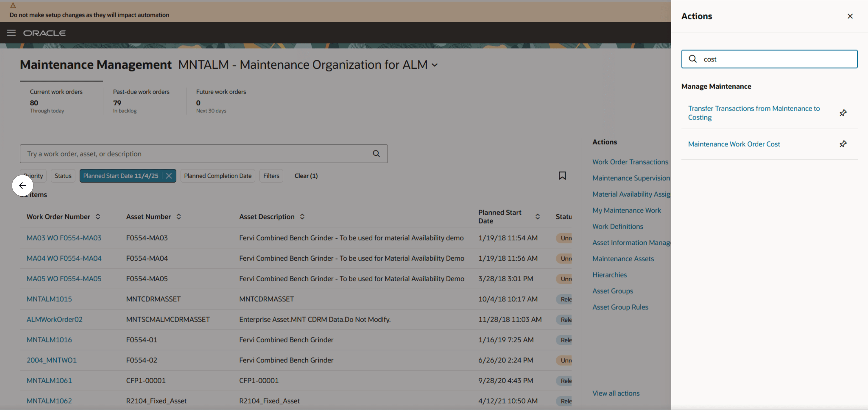The width and height of the screenshot is (868, 410).
Task: Click the Enterprise Asset.MNT CDRM Data description
Action: [315, 319]
